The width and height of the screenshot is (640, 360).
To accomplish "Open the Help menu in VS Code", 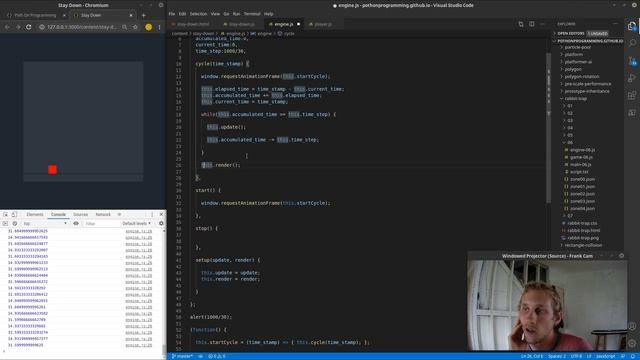I will (269, 14).
